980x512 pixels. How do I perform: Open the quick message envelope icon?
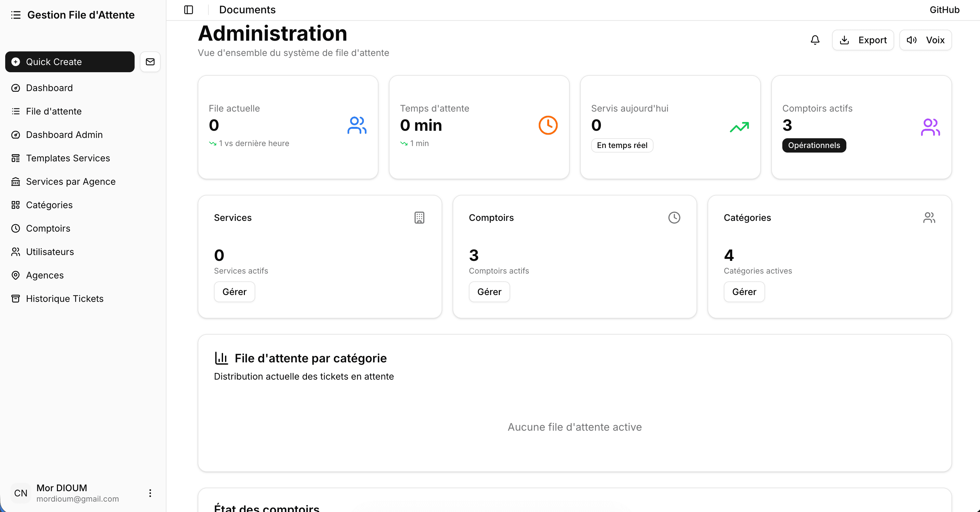tap(150, 62)
